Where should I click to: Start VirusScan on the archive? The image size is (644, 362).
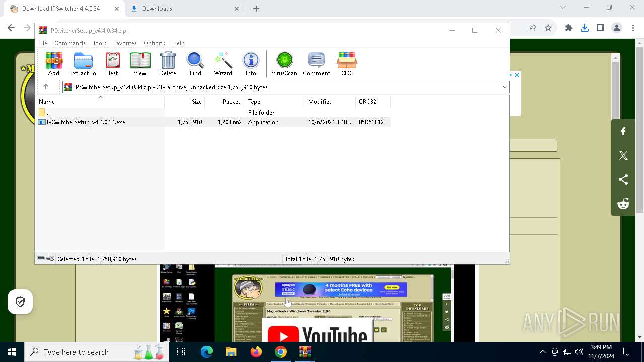284,64
